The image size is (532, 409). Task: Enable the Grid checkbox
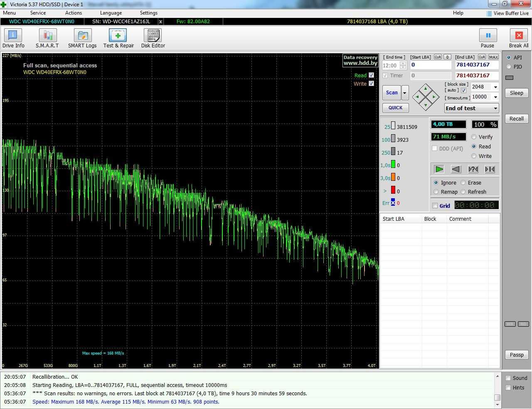tap(435, 206)
